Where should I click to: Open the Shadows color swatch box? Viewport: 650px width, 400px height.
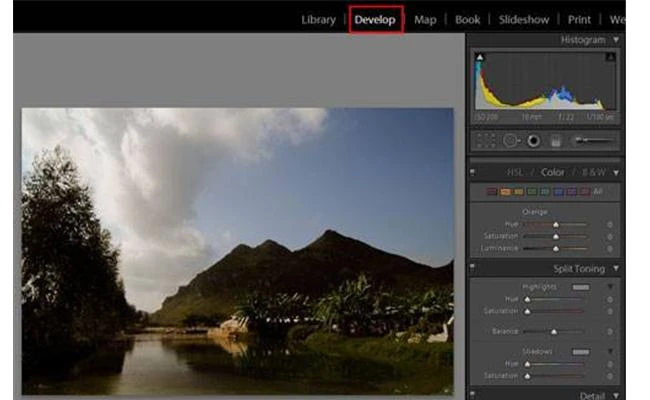point(581,352)
